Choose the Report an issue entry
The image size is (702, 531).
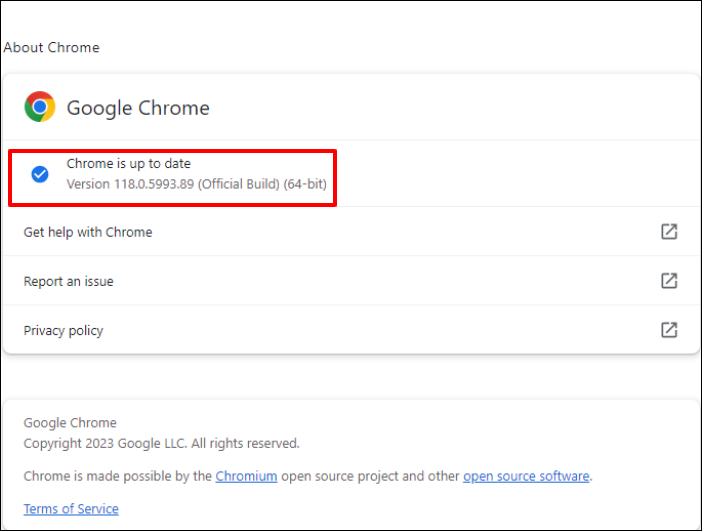[69, 281]
